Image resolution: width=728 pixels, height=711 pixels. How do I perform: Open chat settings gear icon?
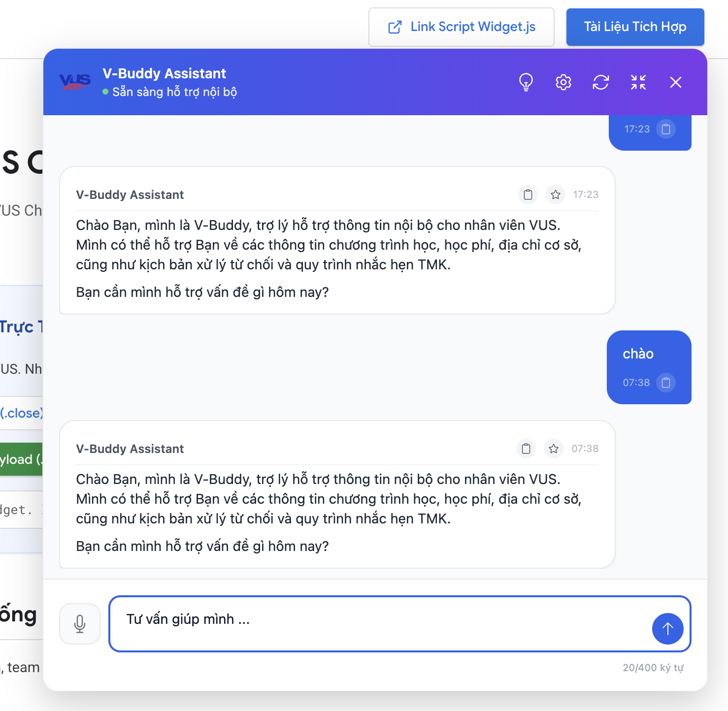click(563, 82)
